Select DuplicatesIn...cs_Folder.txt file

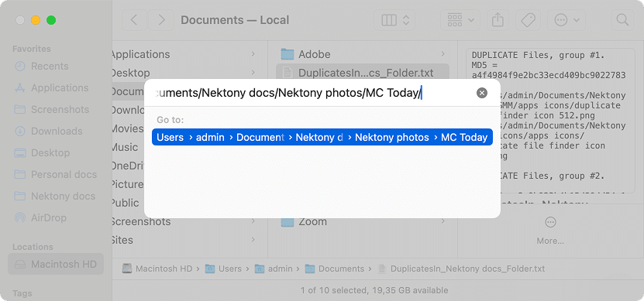363,73
